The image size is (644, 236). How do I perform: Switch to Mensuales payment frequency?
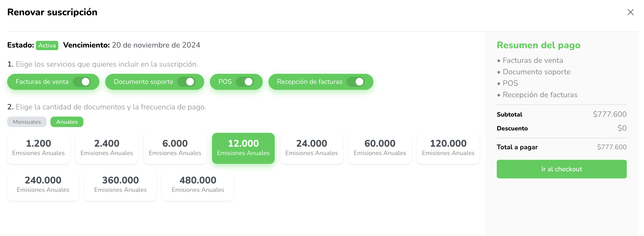tap(27, 122)
